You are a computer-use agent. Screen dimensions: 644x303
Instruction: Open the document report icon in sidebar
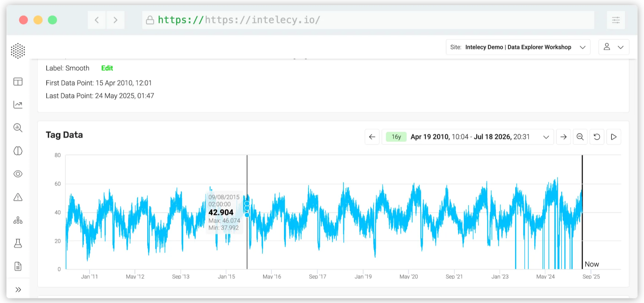(18, 267)
